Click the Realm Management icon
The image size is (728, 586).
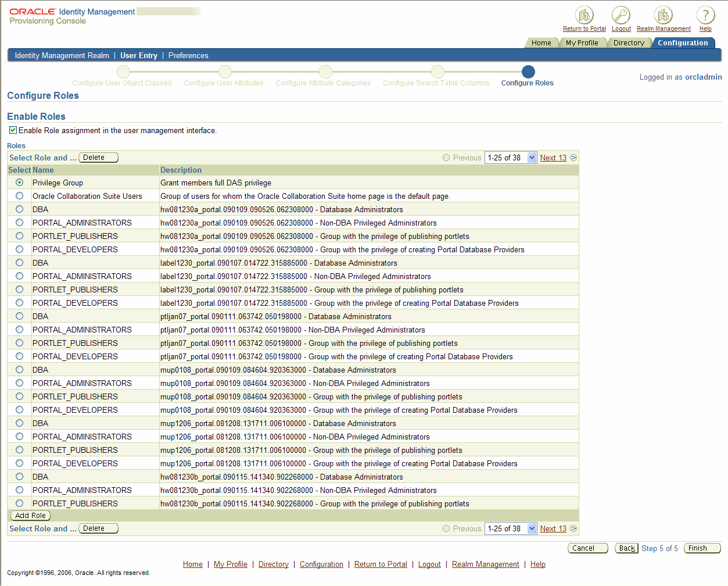click(x=663, y=15)
